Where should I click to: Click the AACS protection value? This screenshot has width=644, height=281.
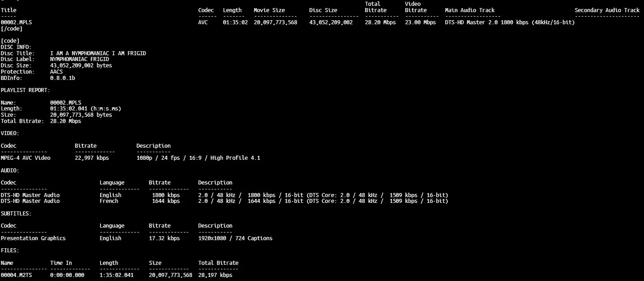(56, 72)
